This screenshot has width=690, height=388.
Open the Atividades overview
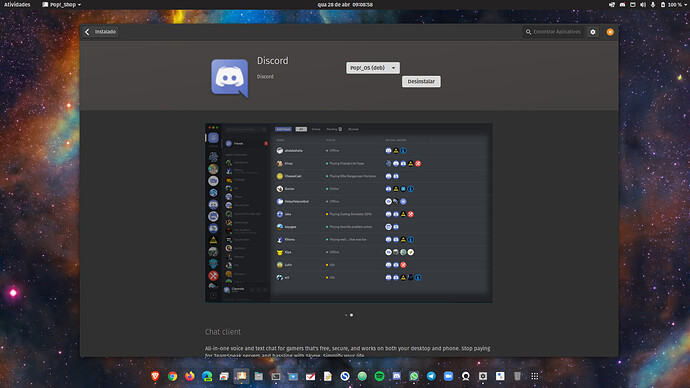pyautogui.click(x=17, y=4)
